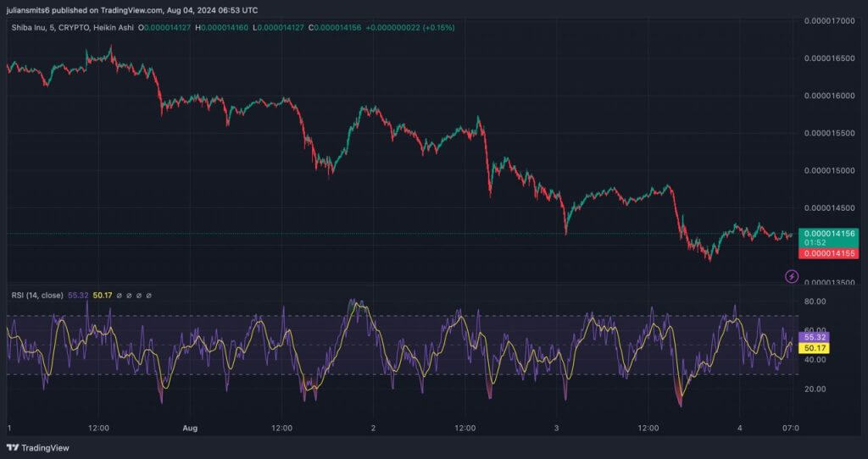Click the red price tag 0.000014155

click(x=829, y=253)
